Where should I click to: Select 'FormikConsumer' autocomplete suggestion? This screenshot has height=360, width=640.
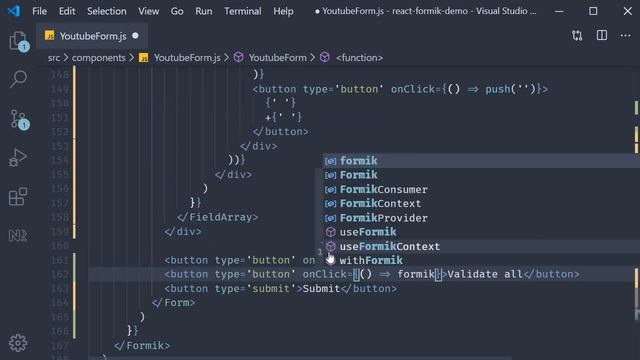[482, 189]
